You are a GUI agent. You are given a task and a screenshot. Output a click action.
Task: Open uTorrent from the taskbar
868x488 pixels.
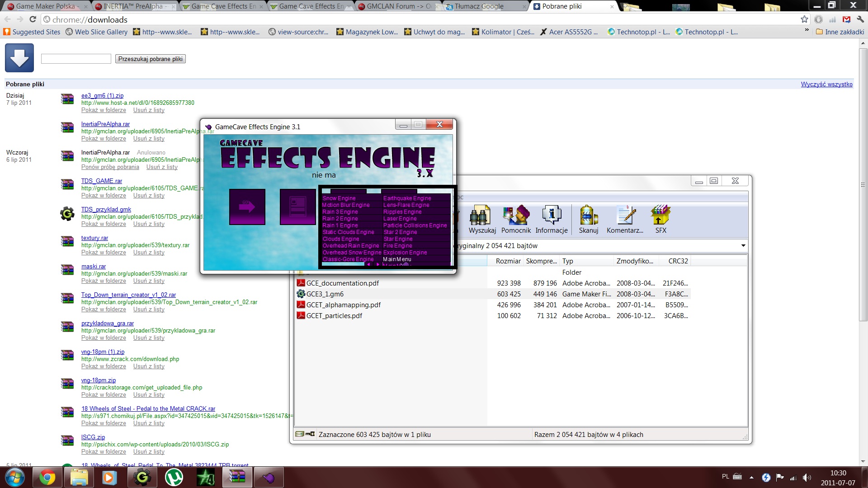(x=174, y=477)
